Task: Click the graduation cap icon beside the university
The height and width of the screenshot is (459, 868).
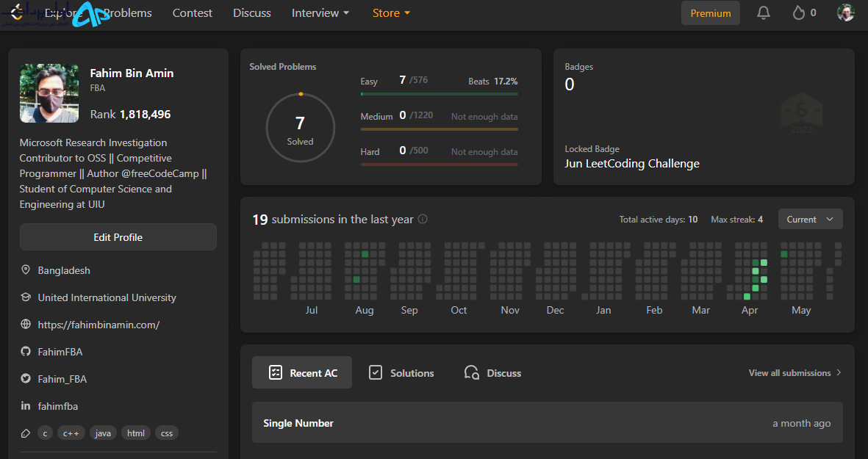Action: click(x=26, y=297)
